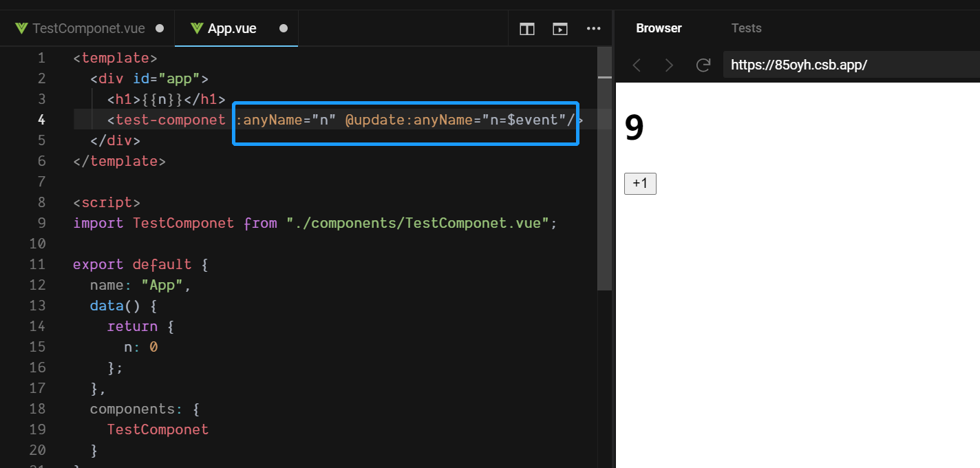Go forward in the preview browser
980x468 pixels.
669,65
